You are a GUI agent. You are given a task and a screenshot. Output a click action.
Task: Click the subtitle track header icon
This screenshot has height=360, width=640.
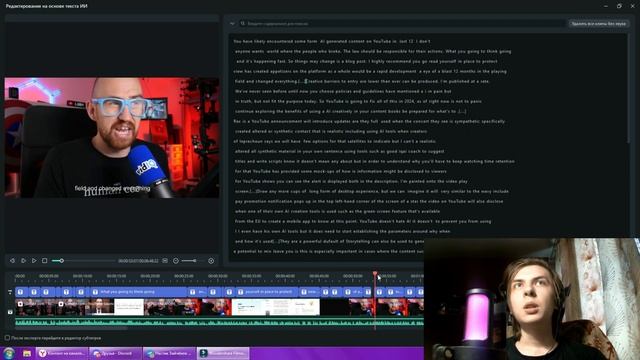(x=10, y=292)
